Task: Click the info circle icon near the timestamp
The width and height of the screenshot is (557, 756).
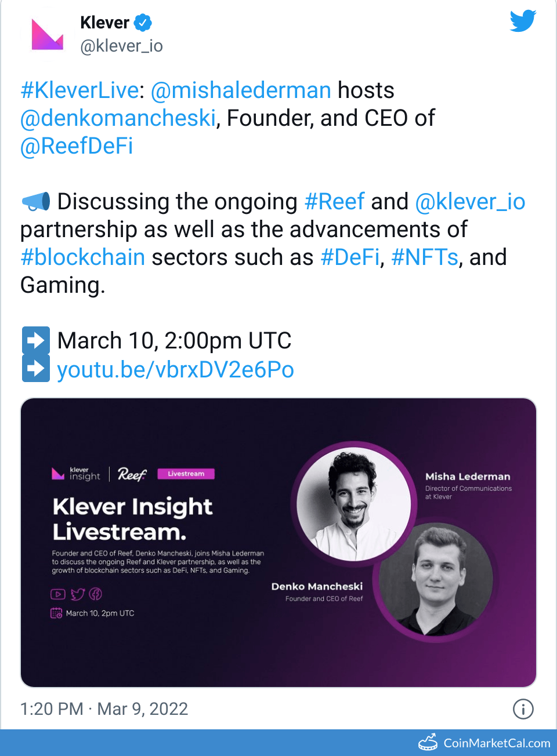Action: pos(523,709)
